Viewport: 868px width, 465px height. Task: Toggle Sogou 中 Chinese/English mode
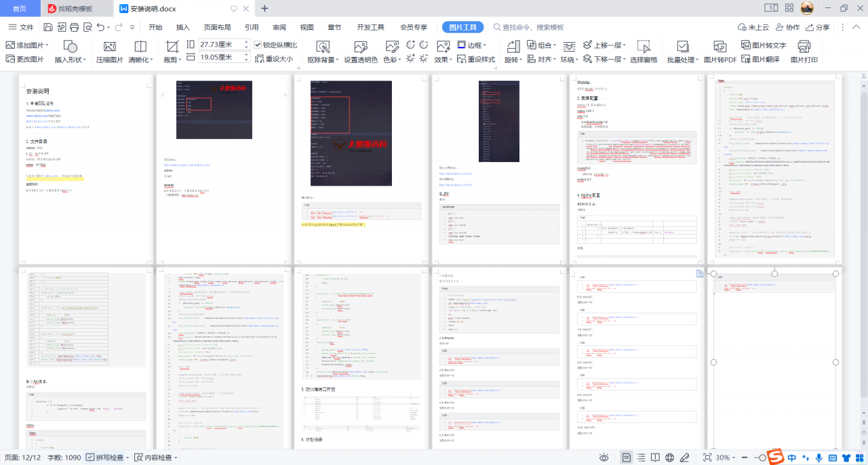click(792, 458)
